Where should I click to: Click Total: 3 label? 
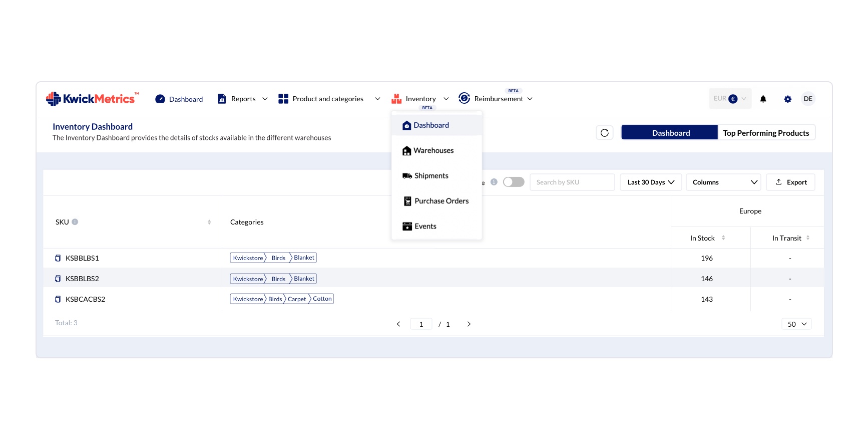pyautogui.click(x=66, y=323)
